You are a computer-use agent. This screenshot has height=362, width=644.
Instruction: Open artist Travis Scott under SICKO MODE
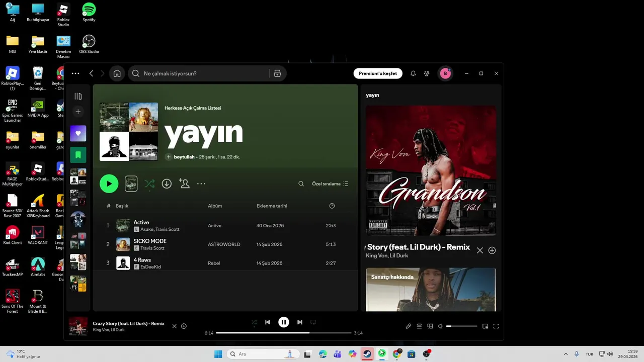click(x=152, y=248)
